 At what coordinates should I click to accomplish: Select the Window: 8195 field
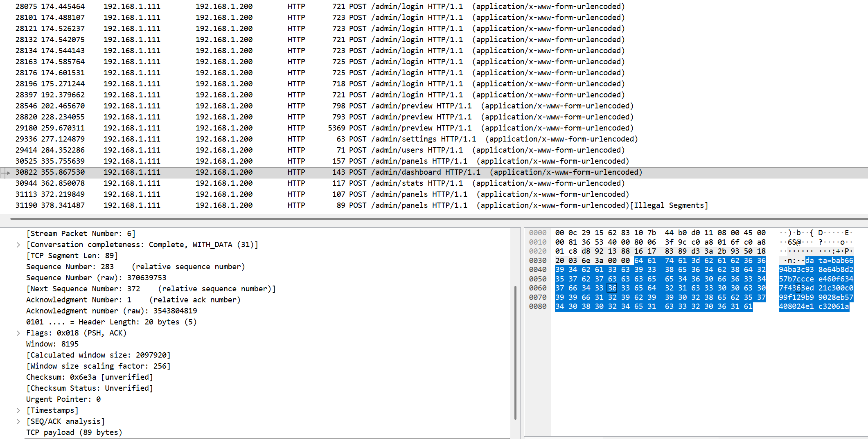52,344
